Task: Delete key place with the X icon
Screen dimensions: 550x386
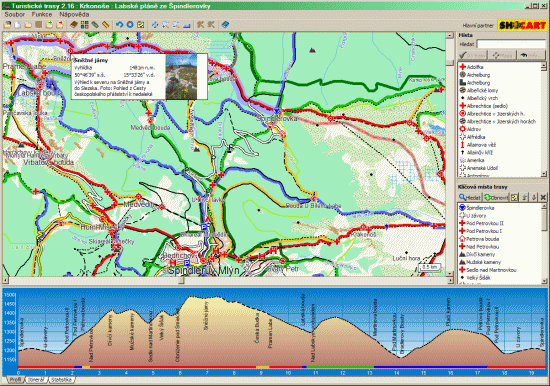Action: (543, 197)
